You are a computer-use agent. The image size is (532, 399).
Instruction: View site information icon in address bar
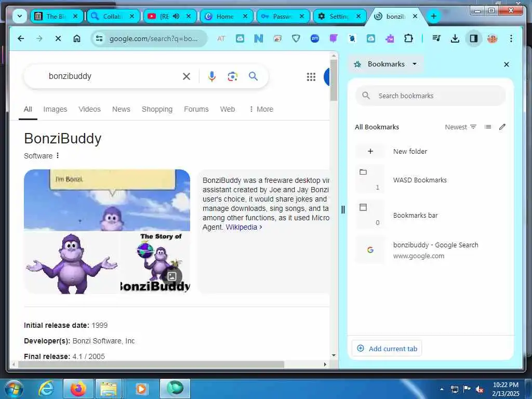coord(99,38)
